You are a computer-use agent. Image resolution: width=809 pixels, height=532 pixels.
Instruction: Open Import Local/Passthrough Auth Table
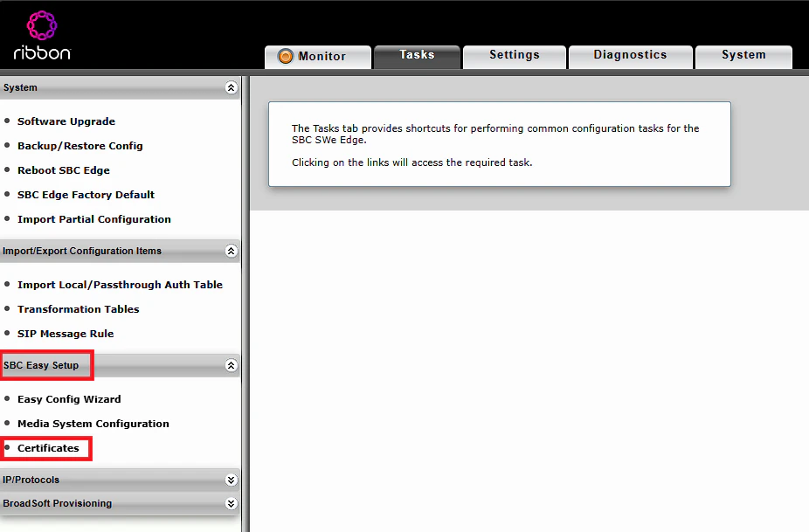(120, 285)
